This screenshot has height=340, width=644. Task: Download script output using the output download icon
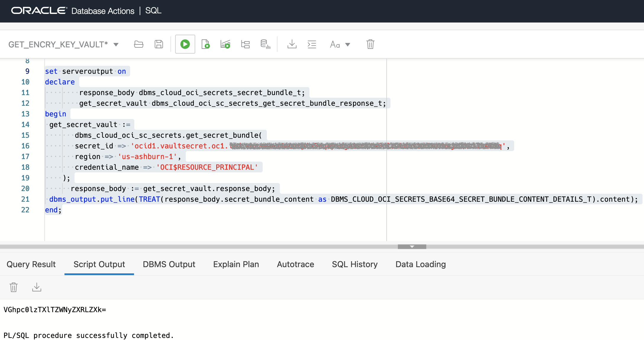[37, 287]
